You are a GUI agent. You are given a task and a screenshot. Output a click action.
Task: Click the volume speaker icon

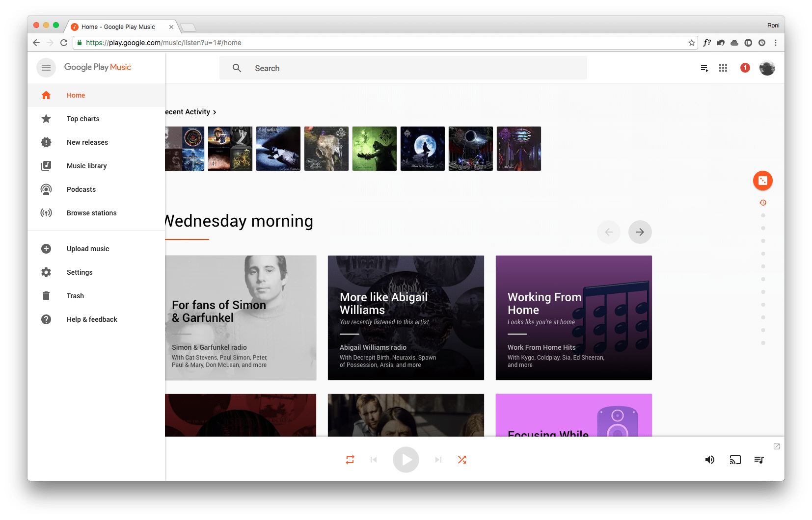710,460
